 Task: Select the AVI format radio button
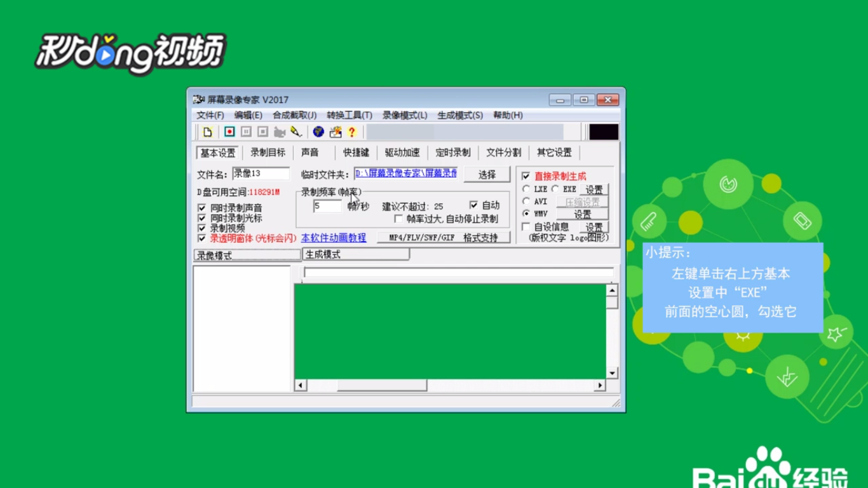point(526,201)
